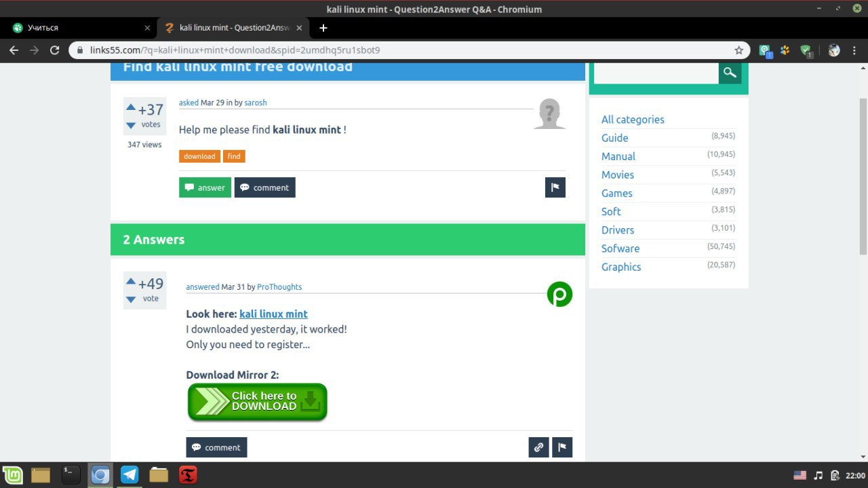The width and height of the screenshot is (868, 488).
Task: Click the paw print extension icon
Action: tap(785, 50)
